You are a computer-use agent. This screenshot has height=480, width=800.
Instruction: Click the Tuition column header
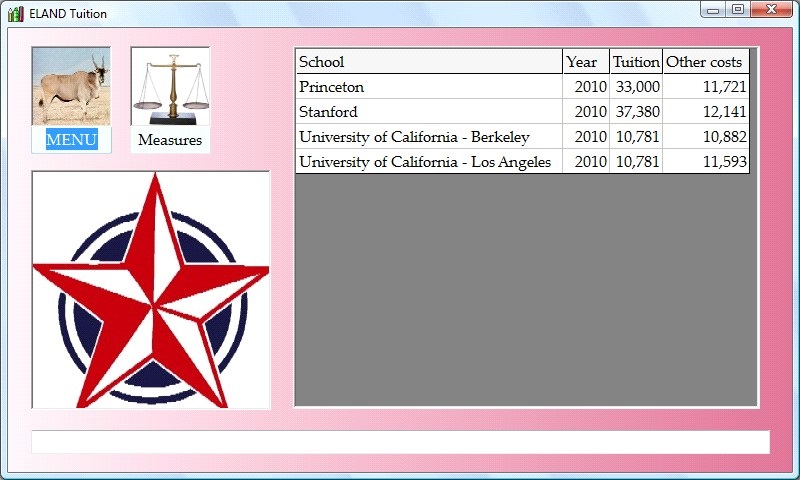636,62
